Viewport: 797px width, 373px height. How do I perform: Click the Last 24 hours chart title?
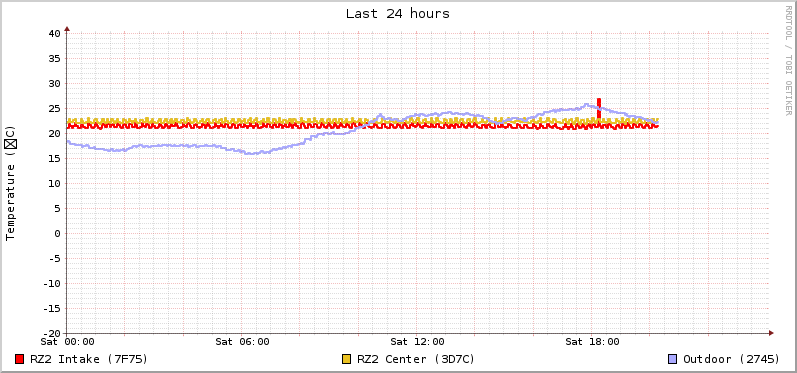click(398, 14)
